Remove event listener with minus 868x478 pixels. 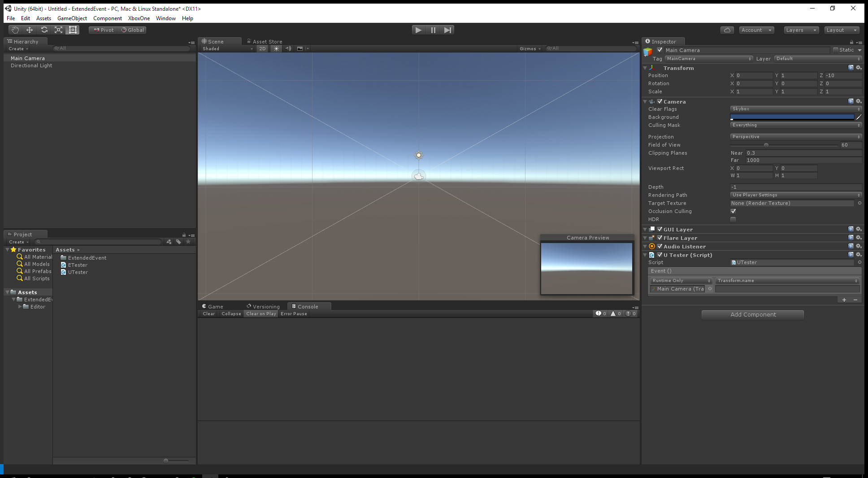pyautogui.click(x=855, y=300)
